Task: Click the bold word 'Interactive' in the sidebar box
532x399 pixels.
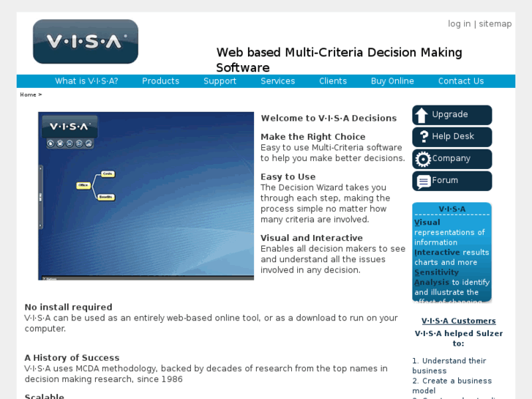Action: 437,253
